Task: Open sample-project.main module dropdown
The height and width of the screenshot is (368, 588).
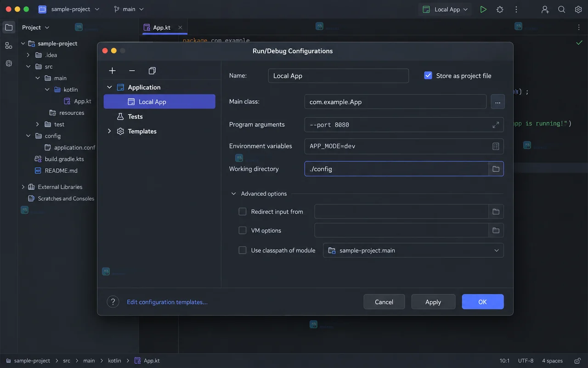Action: (x=413, y=250)
